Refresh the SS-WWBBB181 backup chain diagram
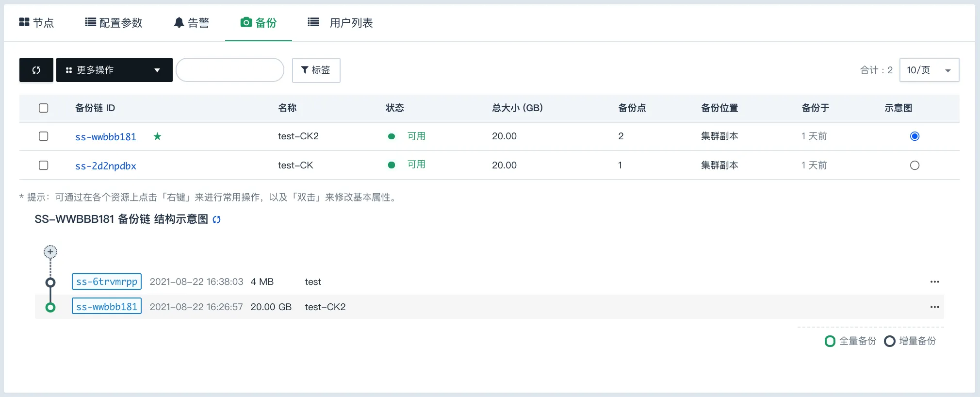Image resolution: width=980 pixels, height=397 pixels. click(x=217, y=219)
